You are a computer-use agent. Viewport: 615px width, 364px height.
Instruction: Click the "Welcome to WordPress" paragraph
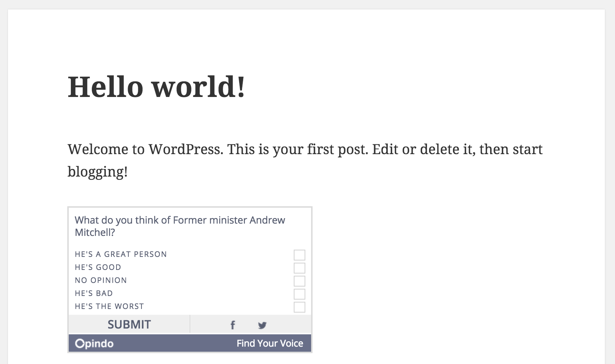305,160
